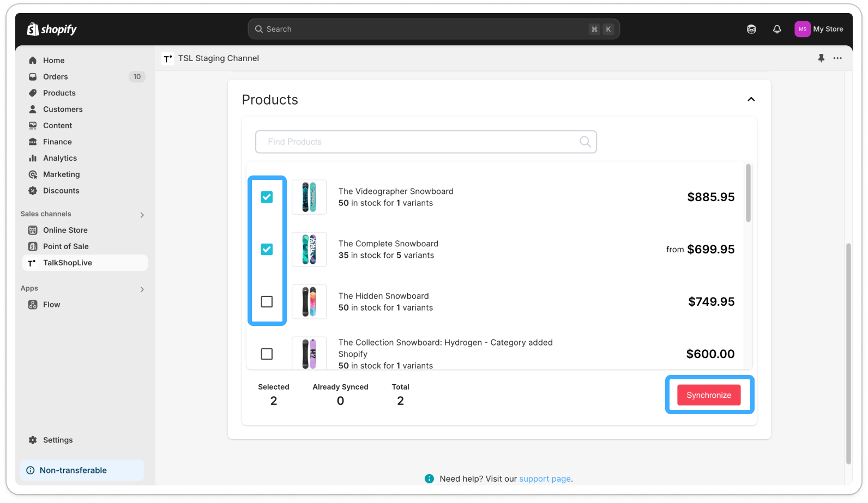The width and height of the screenshot is (868, 503).
Task: Click 'The Hidden Snowboard' title
Action: [x=383, y=296]
